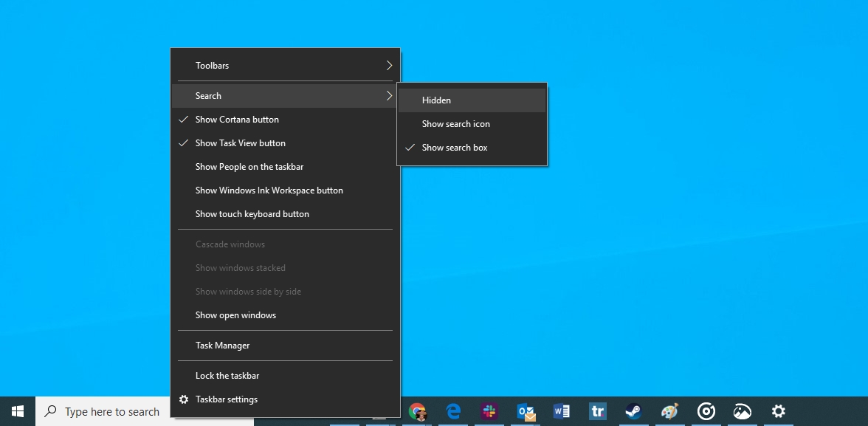Viewport: 868px width, 426px height.
Task: Open Steam from the taskbar
Action: click(633, 411)
